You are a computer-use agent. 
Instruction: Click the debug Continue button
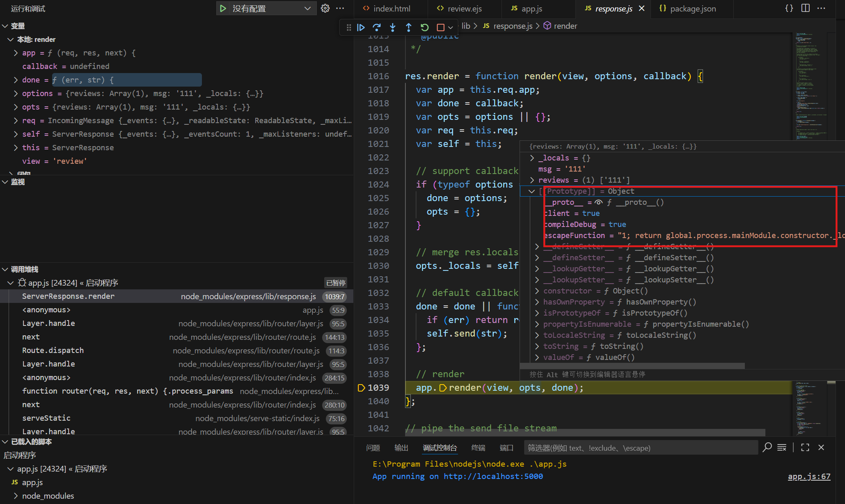(x=361, y=27)
